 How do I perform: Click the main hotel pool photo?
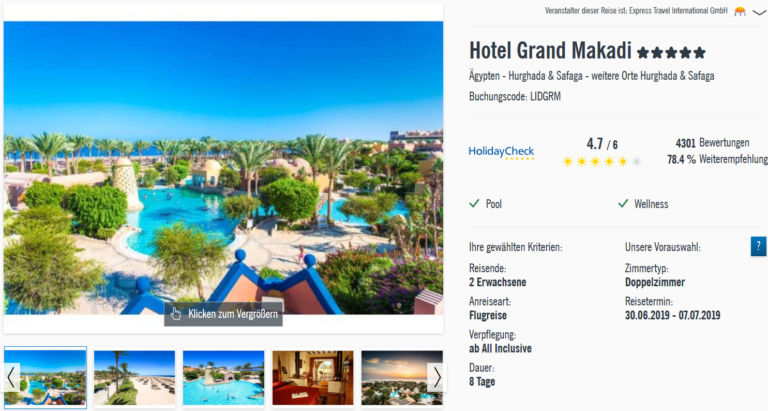pyautogui.click(x=223, y=168)
